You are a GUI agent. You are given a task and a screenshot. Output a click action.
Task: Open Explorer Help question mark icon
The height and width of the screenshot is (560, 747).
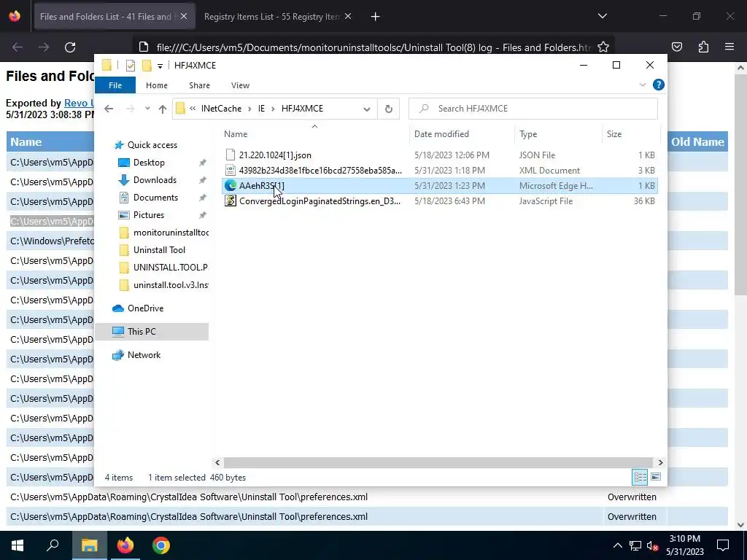[659, 85]
